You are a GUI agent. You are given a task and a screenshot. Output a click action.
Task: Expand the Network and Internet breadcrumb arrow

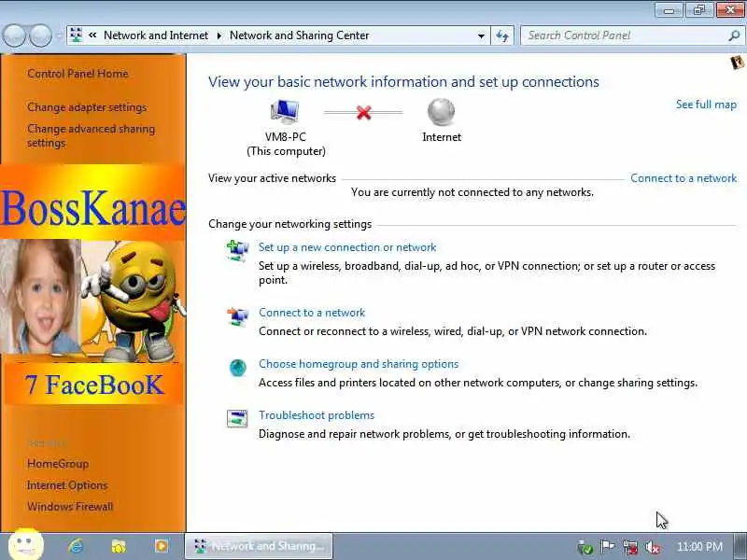[x=219, y=35]
